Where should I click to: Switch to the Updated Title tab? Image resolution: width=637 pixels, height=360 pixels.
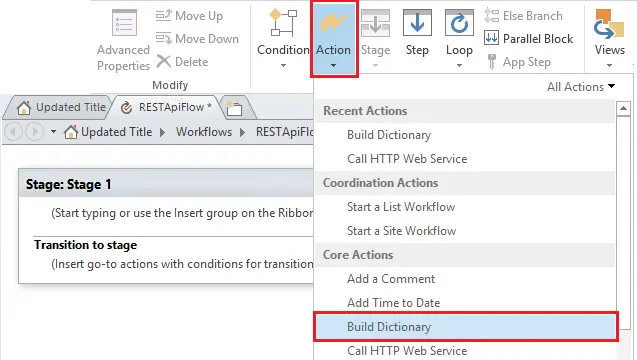pos(61,108)
